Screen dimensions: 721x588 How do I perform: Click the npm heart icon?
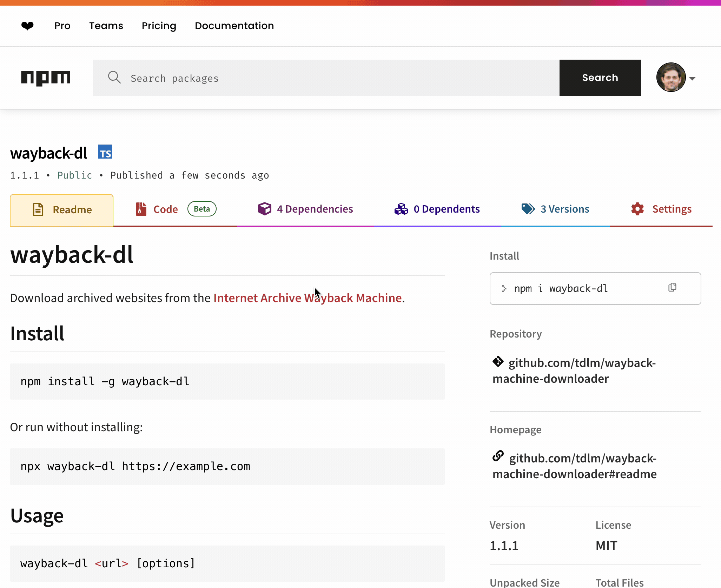pyautogui.click(x=27, y=26)
